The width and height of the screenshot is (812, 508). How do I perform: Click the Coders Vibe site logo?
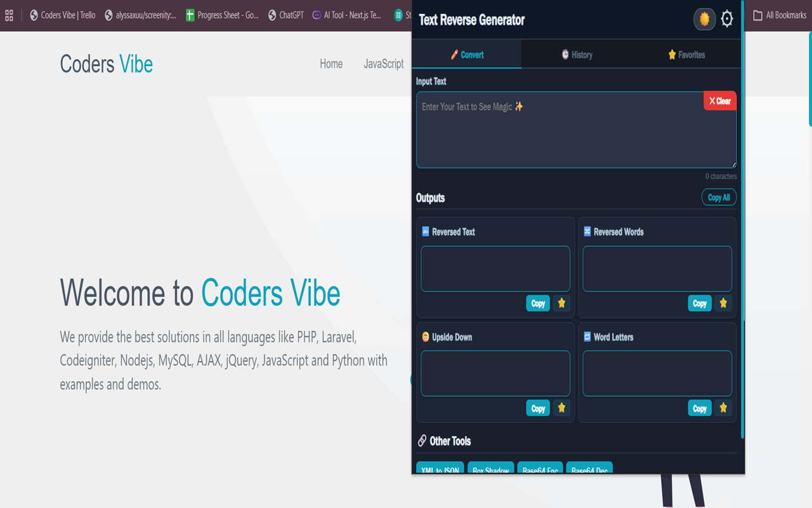pos(107,64)
